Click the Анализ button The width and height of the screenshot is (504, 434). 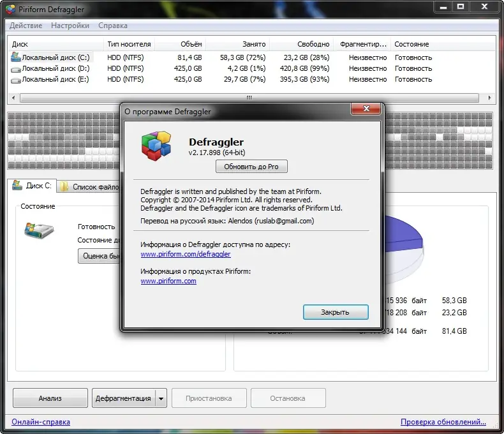click(50, 398)
